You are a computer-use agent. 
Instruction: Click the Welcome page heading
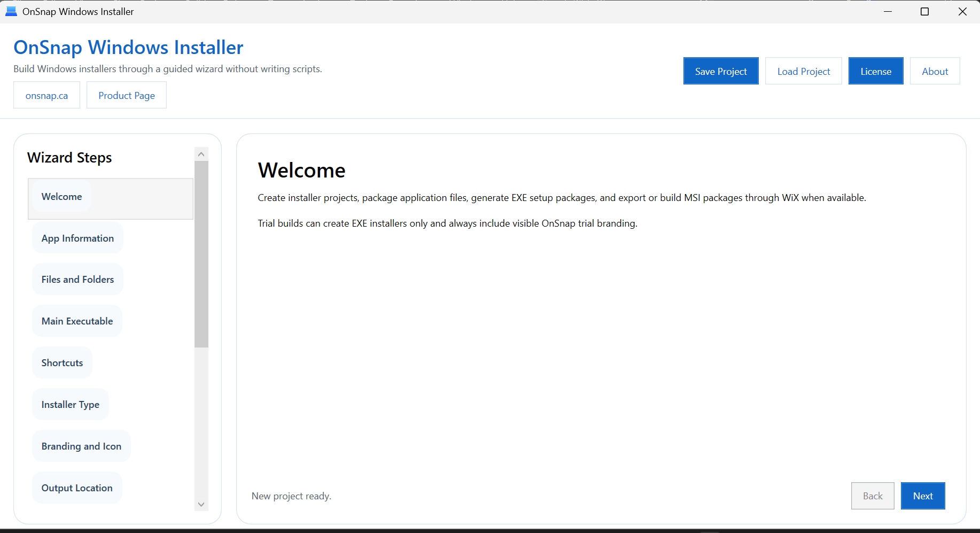(302, 170)
